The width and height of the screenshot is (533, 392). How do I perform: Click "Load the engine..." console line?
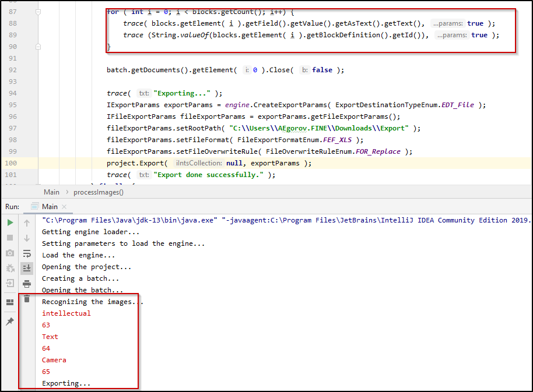click(78, 255)
